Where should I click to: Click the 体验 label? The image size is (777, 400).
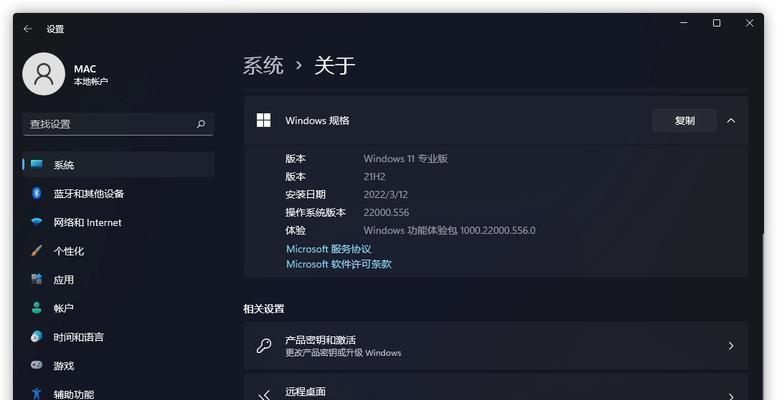[295, 230]
